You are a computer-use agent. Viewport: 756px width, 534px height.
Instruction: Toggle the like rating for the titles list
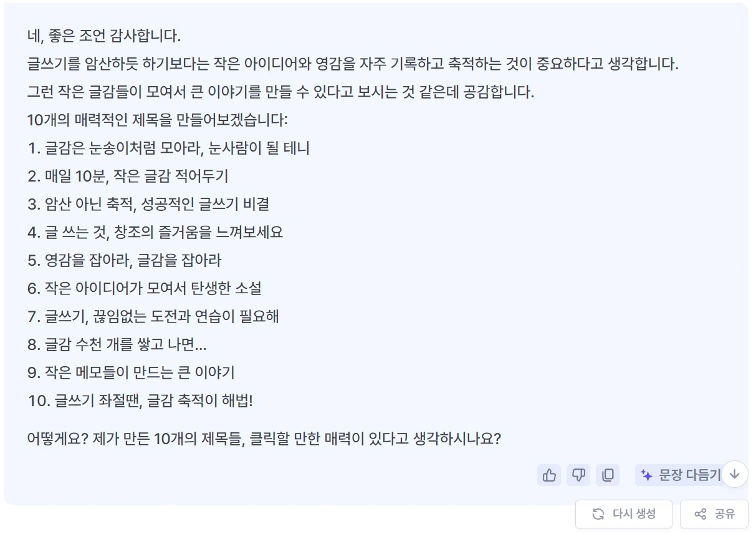(x=549, y=475)
